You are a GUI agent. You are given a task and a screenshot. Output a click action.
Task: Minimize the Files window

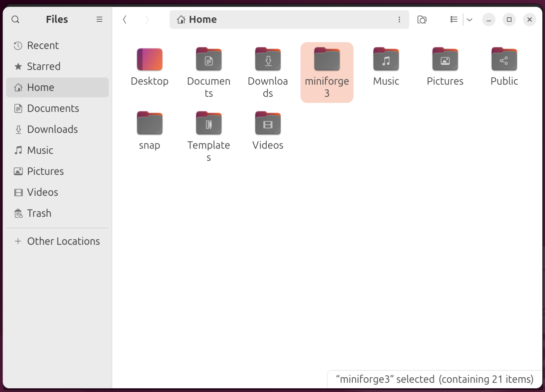pyautogui.click(x=489, y=19)
